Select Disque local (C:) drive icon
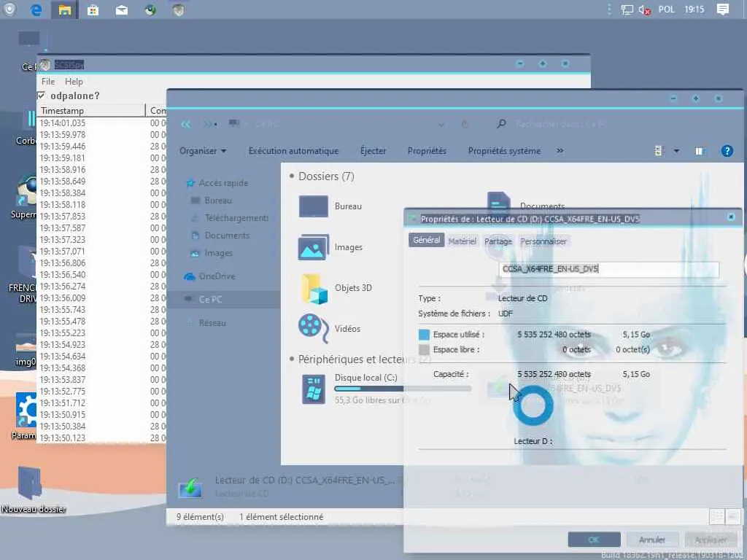The image size is (747, 560). point(314,389)
